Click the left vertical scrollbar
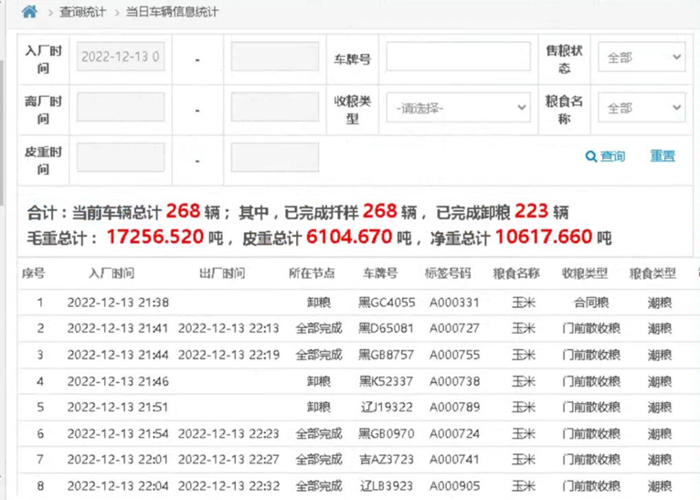 2,134
